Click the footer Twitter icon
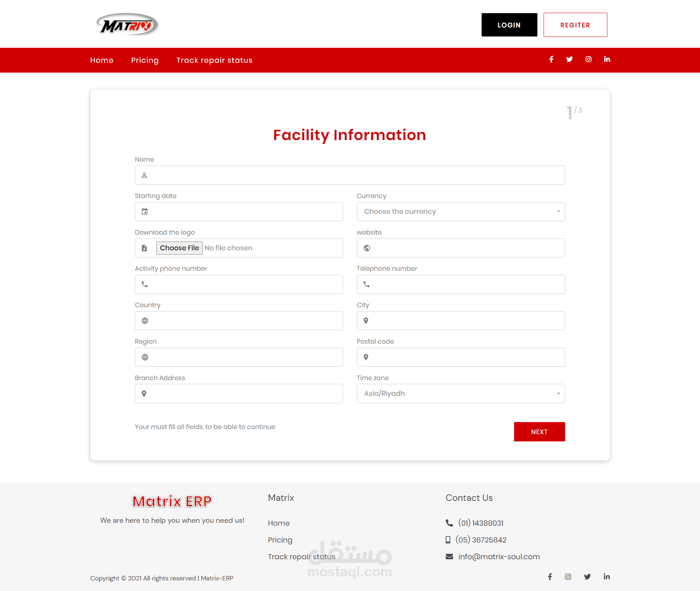The height and width of the screenshot is (591, 700). [x=587, y=576]
